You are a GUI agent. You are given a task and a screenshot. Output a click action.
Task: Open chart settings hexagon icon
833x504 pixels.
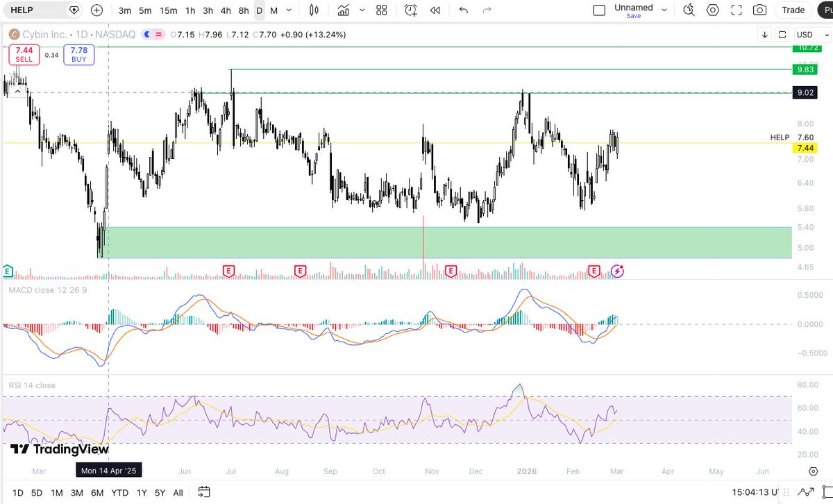(713, 10)
